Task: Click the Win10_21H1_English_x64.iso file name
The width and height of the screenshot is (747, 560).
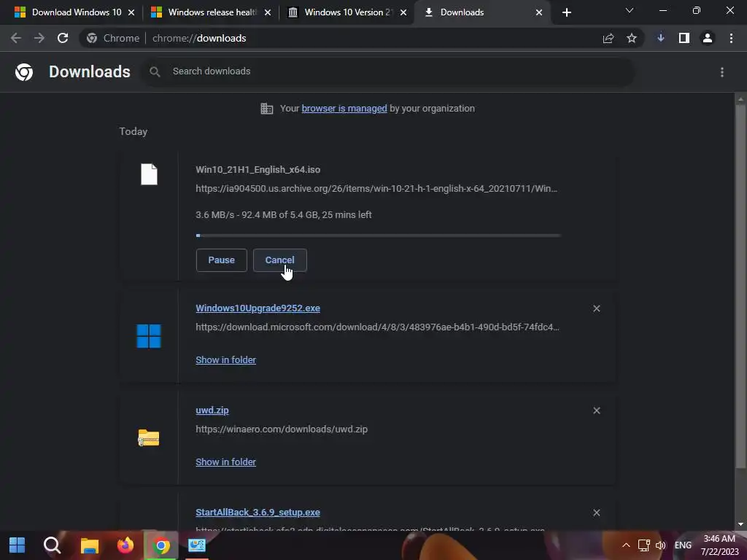Action: point(258,169)
